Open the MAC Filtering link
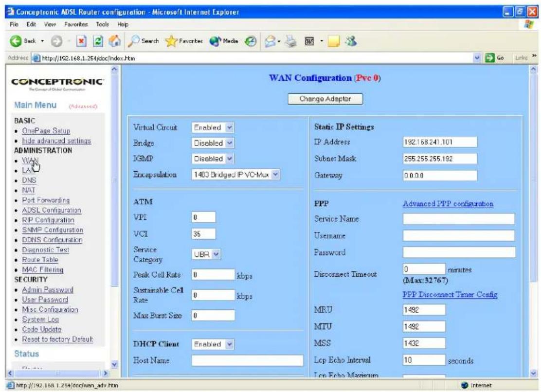Image resolution: width=541 pixels, height=392 pixels. click(43, 270)
